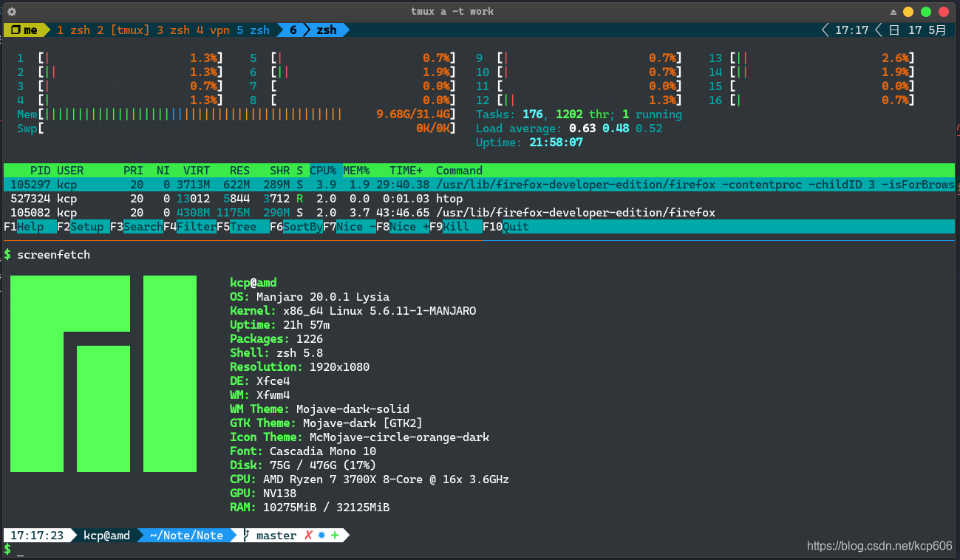Click the Tasks: 176 summary line
This screenshot has height=560, width=960.
point(579,115)
